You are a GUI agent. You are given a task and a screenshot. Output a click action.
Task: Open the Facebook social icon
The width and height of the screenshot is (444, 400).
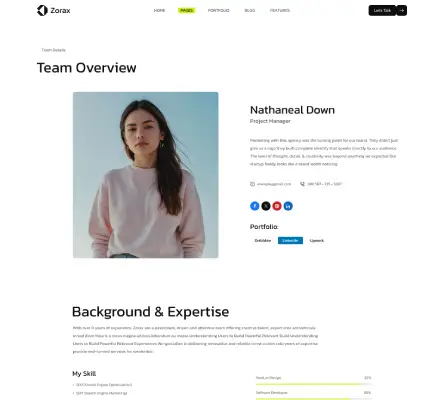[255, 206]
